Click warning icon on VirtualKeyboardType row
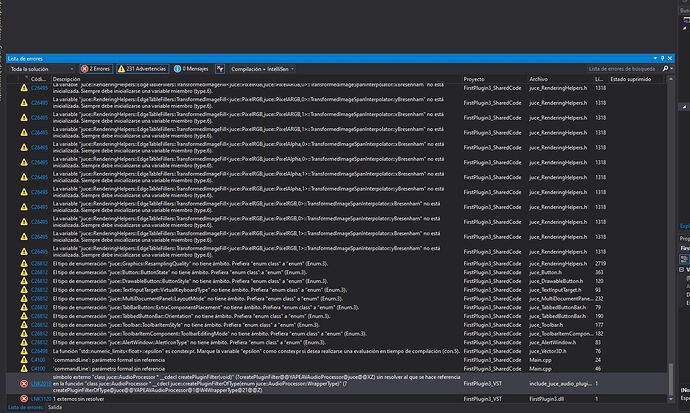This screenshot has width=690, height=413. coord(24,290)
